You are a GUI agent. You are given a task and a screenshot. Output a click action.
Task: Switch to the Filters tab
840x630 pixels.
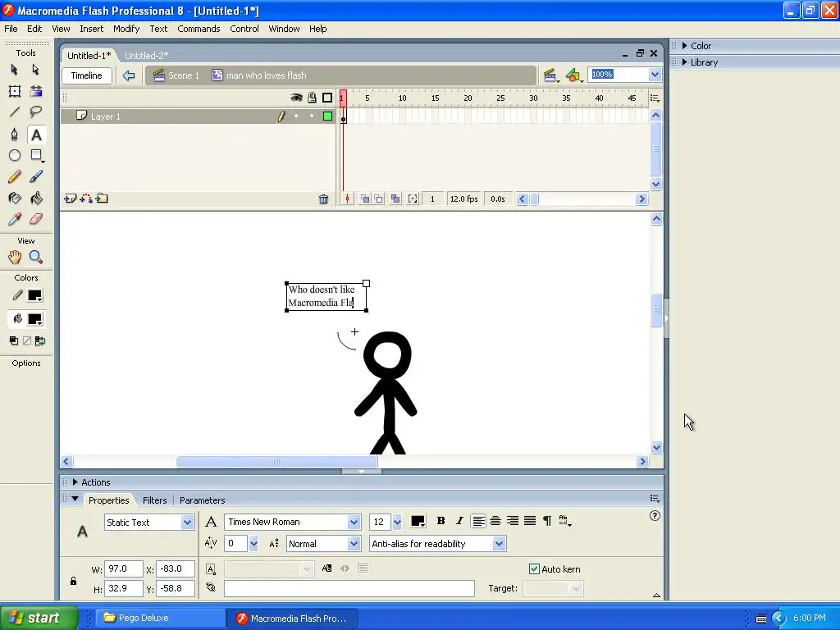tap(155, 500)
